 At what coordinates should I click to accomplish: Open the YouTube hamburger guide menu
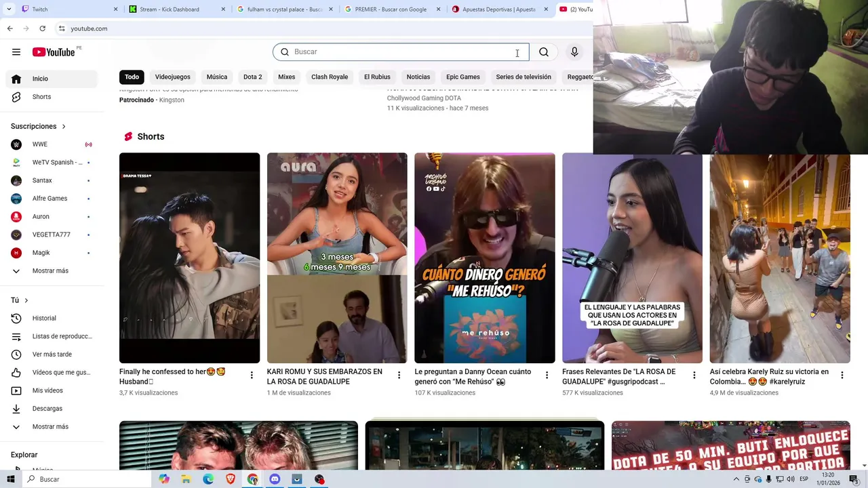(x=16, y=52)
